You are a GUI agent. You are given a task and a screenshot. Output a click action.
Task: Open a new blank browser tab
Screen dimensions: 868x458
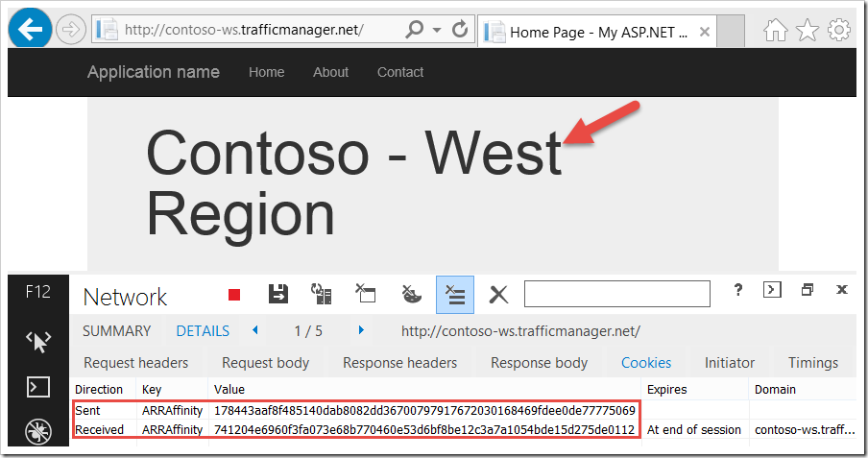pyautogui.click(x=731, y=31)
